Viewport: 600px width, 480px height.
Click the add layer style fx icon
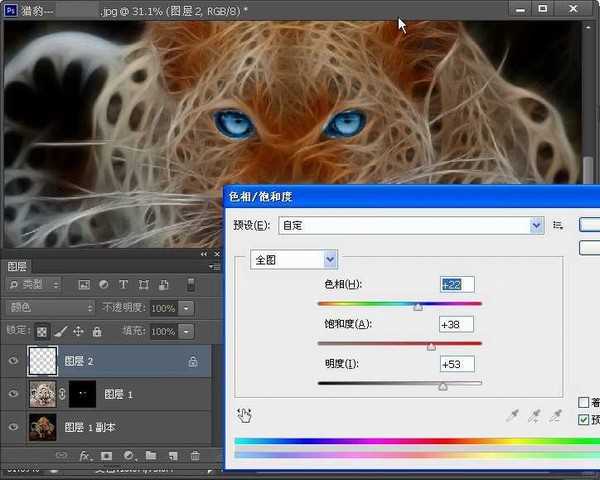(x=86, y=456)
